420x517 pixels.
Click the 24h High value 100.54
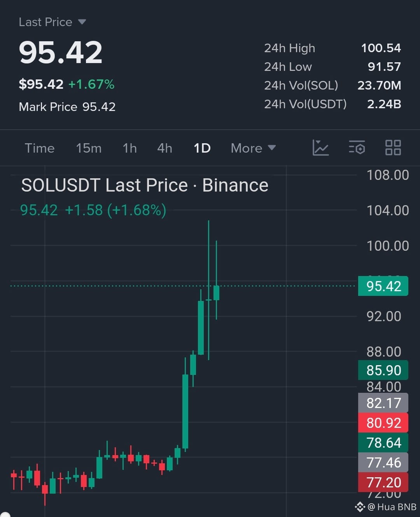tap(381, 48)
